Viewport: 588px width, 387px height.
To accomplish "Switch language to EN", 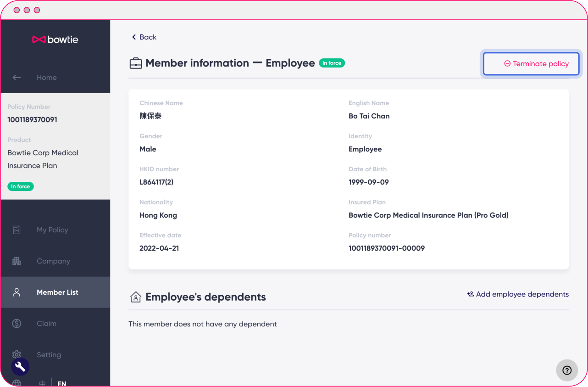I will [x=62, y=383].
